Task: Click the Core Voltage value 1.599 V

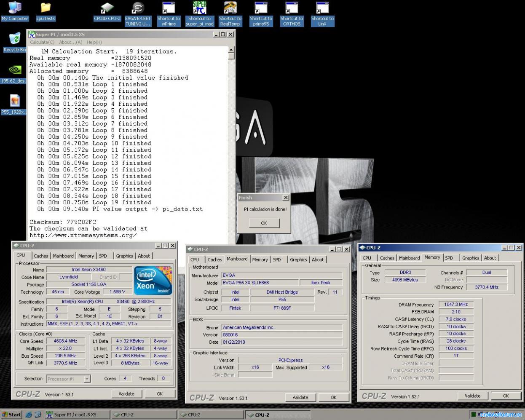Action: (118, 292)
